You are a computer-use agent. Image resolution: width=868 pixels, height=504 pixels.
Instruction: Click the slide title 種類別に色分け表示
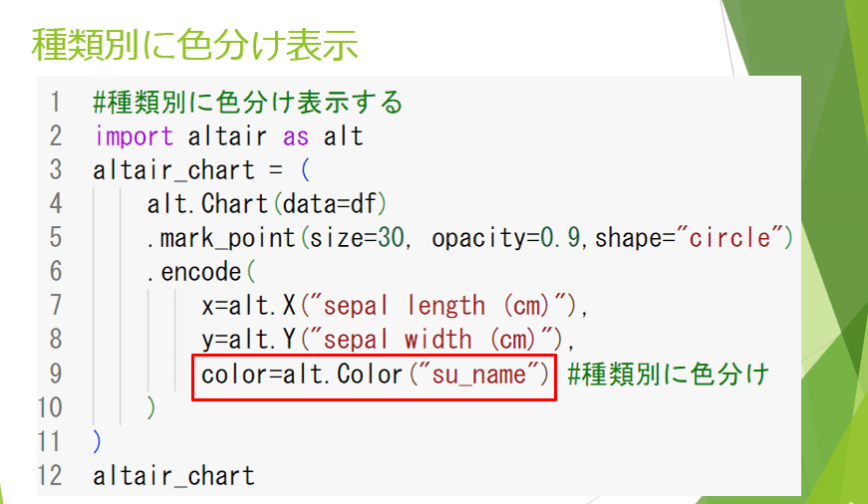click(x=195, y=45)
